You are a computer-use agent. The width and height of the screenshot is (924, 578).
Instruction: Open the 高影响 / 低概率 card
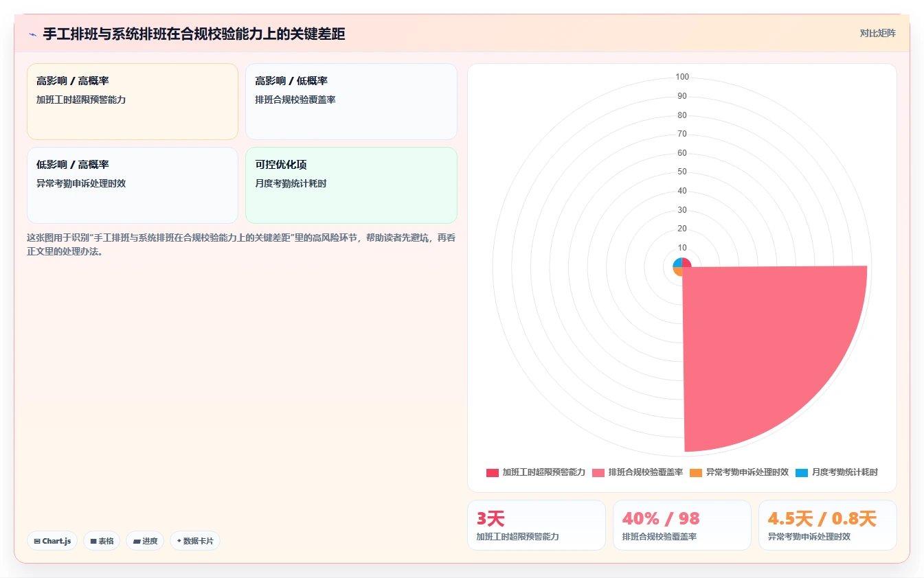(x=351, y=102)
